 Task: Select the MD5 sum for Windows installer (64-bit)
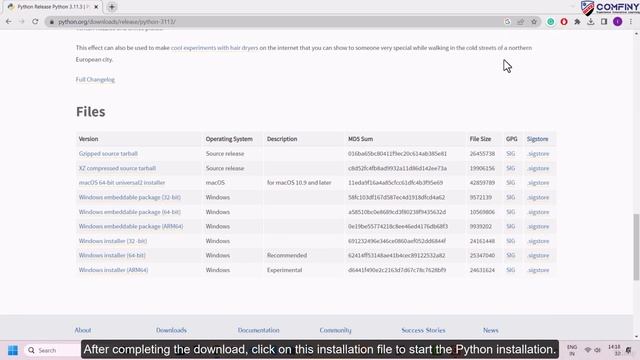click(396, 255)
